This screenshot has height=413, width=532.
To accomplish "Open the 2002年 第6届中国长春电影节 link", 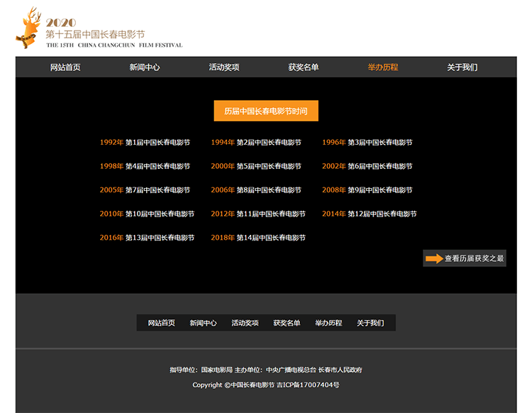I will [367, 166].
